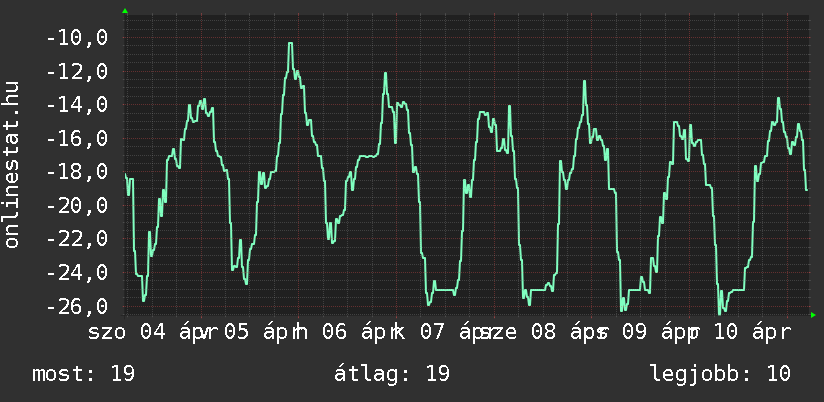Image resolution: width=824 pixels, height=402 pixels.
Task: Open the onlinestat.hu vertical watermark link
Action: click(x=12, y=165)
